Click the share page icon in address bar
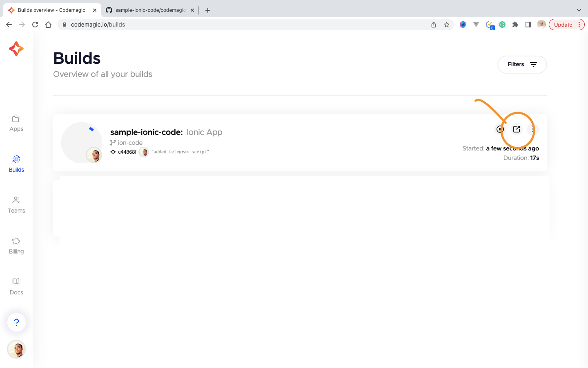The height and width of the screenshot is (368, 588). [x=434, y=25]
